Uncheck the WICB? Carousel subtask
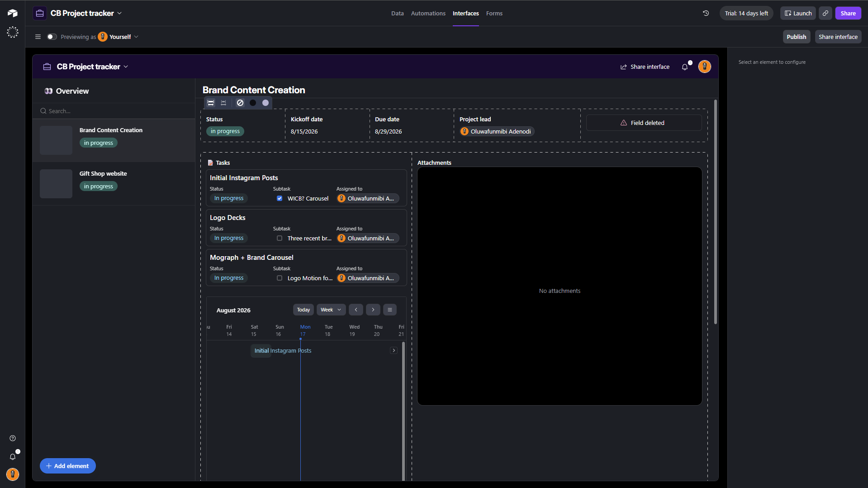The image size is (868, 488). point(280,198)
